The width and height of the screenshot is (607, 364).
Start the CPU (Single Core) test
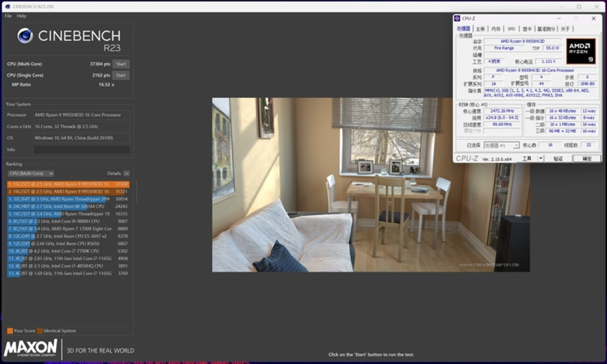121,75
